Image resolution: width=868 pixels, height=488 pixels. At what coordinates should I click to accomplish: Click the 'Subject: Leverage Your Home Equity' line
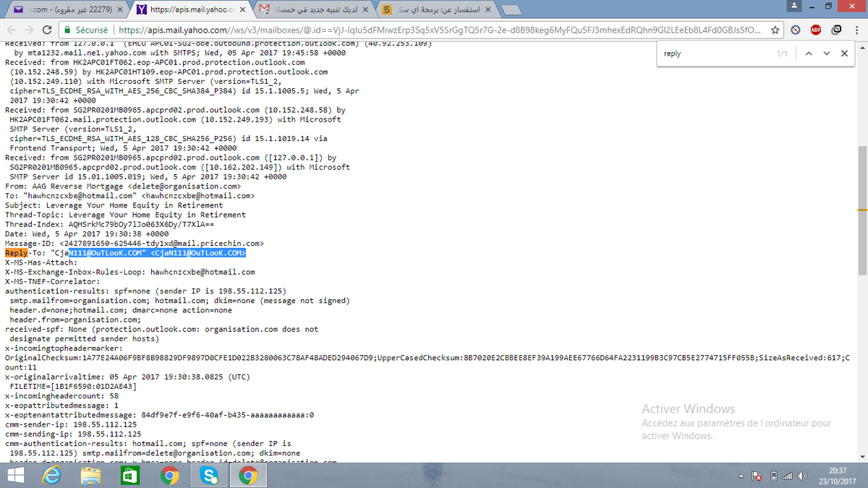tap(114, 205)
